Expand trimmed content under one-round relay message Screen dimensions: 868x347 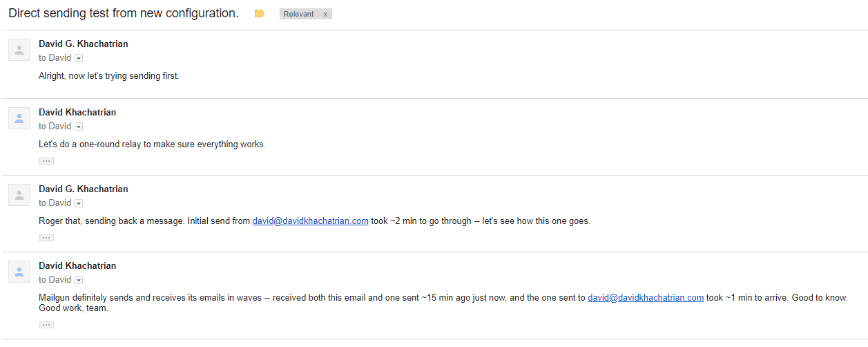click(x=46, y=161)
